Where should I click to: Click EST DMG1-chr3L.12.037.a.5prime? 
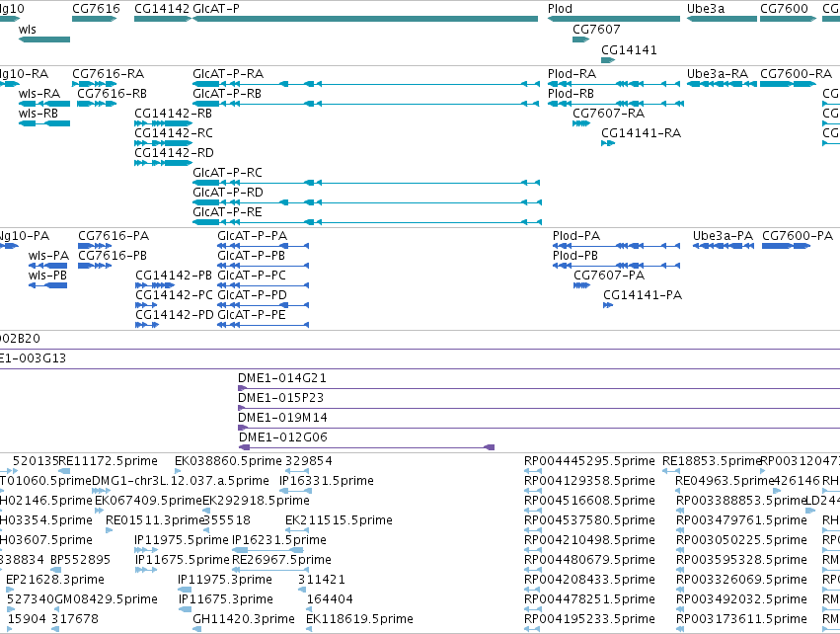[102, 491]
